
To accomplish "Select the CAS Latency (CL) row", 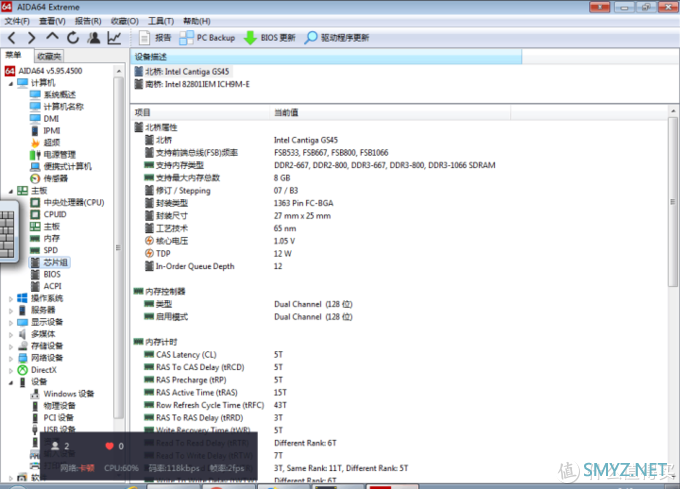I will 213,355.
